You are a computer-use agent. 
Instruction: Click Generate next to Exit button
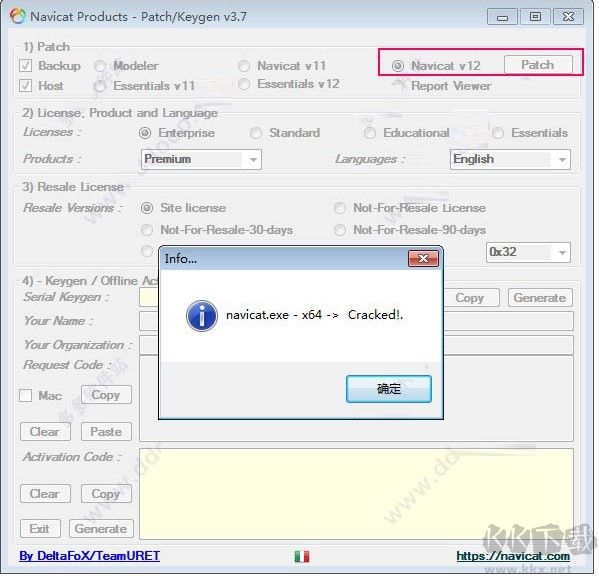pos(101,529)
